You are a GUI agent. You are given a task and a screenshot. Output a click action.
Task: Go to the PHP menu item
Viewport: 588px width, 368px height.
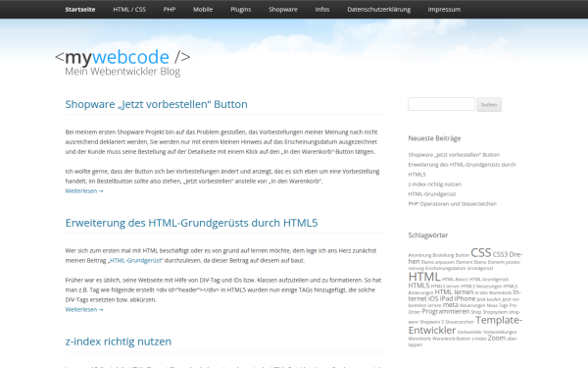170,10
